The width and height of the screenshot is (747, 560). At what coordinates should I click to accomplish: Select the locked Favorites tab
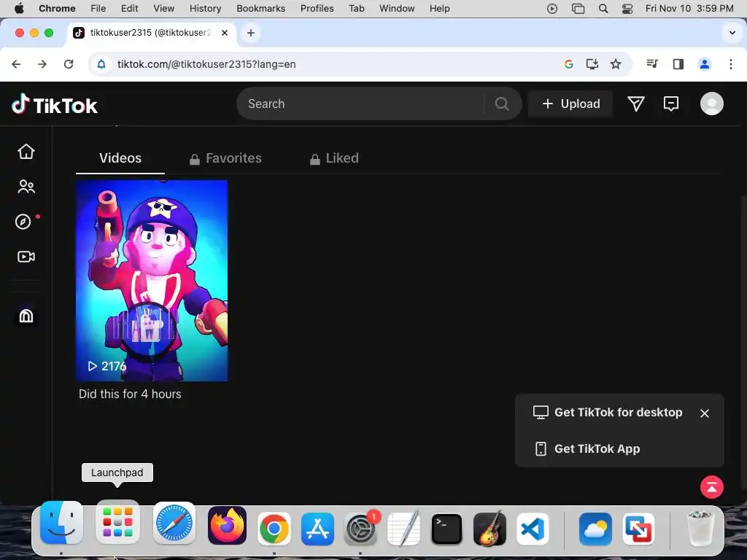(x=225, y=158)
